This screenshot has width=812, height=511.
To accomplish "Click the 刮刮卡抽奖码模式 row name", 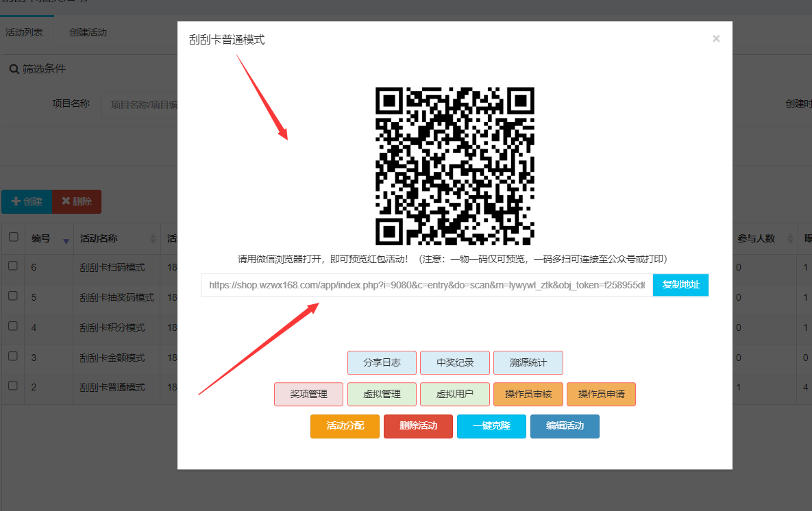I will pyautogui.click(x=117, y=298).
